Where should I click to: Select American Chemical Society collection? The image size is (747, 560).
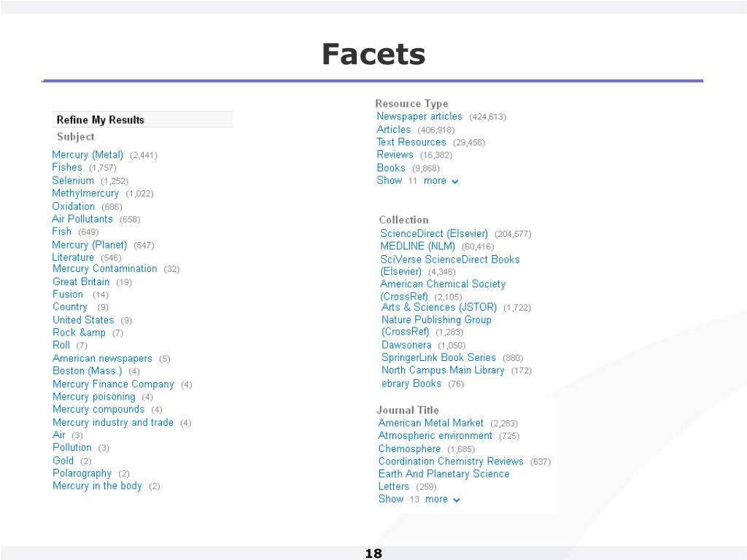[x=443, y=290]
